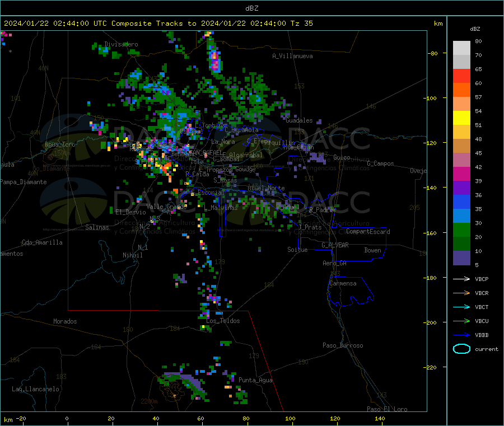Screen dimensions: 504x426
Task: Select the purple color band between 5 and 10 dBZ
Action: click(x=461, y=258)
